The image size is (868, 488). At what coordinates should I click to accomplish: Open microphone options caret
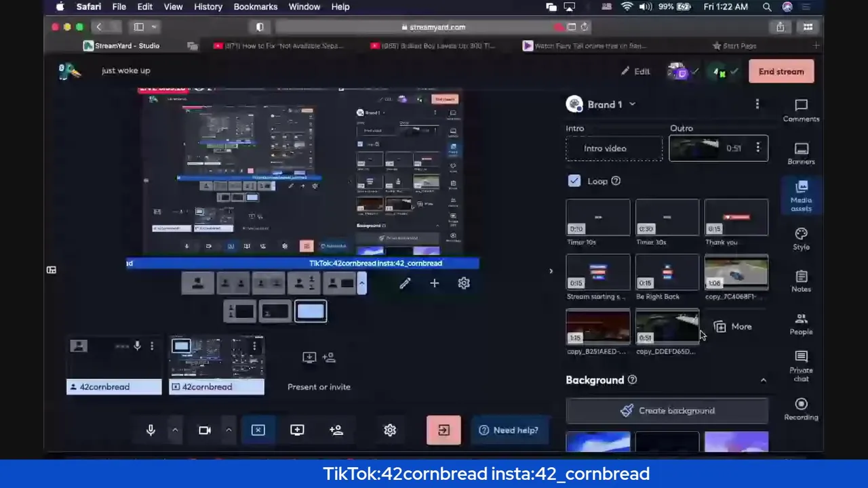[x=175, y=430]
